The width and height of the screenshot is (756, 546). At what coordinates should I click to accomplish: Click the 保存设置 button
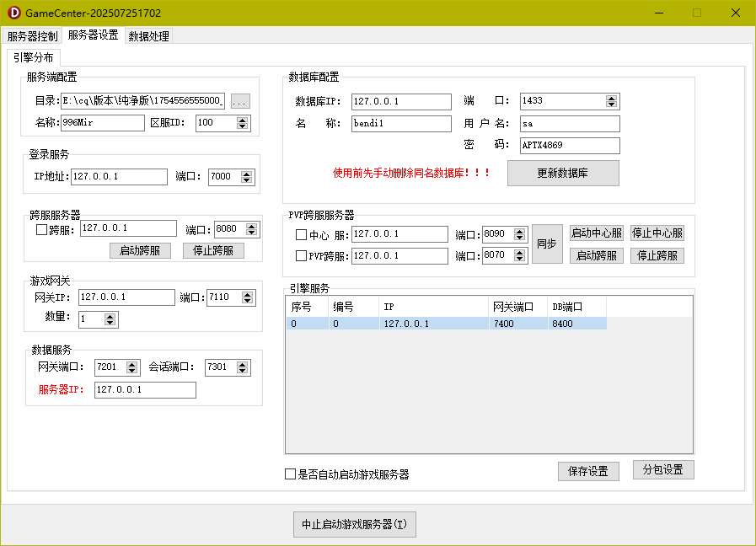588,471
